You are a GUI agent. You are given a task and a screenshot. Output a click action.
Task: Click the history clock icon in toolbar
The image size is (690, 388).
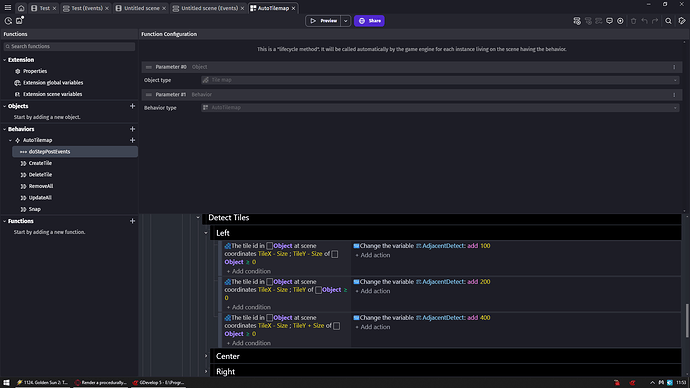(8, 21)
